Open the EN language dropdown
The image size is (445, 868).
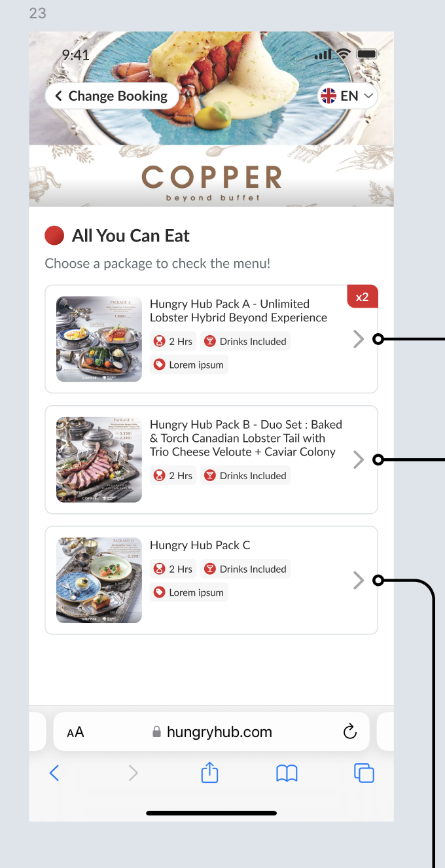point(347,96)
